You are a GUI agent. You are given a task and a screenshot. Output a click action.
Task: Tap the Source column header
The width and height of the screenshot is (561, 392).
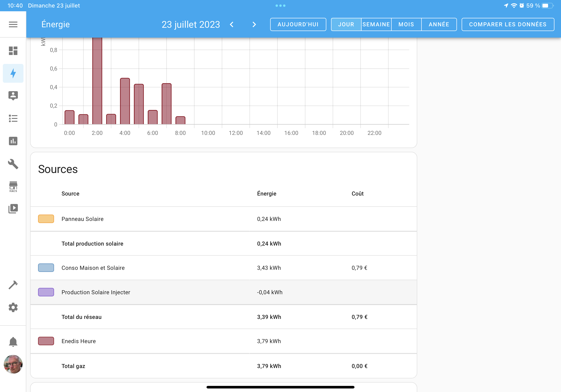70,194
